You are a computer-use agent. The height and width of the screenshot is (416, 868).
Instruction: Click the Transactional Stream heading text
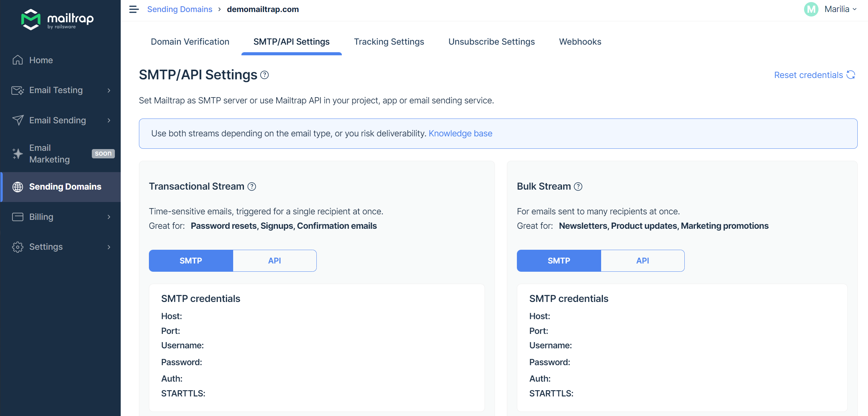pyautogui.click(x=196, y=186)
